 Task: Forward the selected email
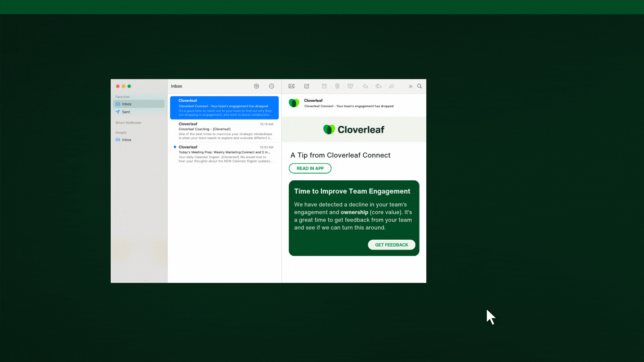(391, 86)
